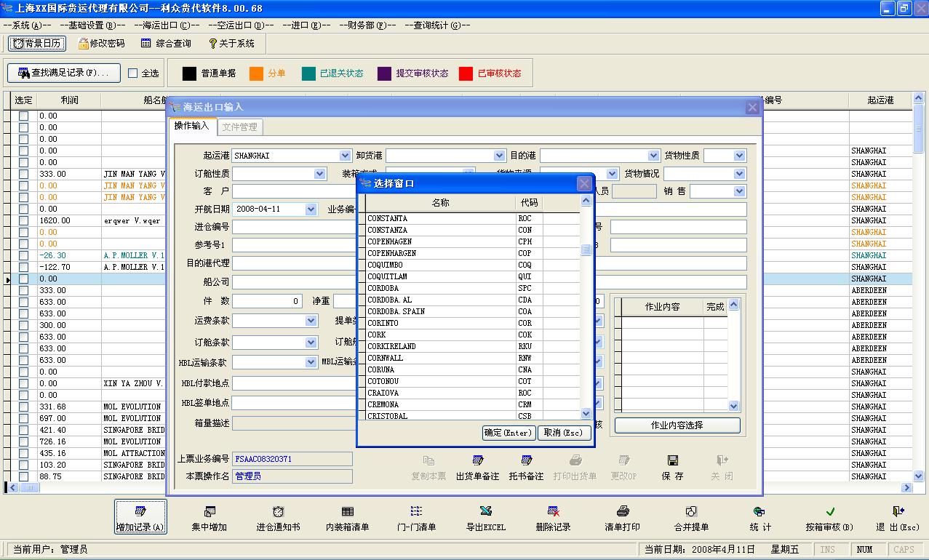The width and height of the screenshot is (929, 560).
Task: Click the 名称 column header in 选择窗口
Action: coord(441,203)
